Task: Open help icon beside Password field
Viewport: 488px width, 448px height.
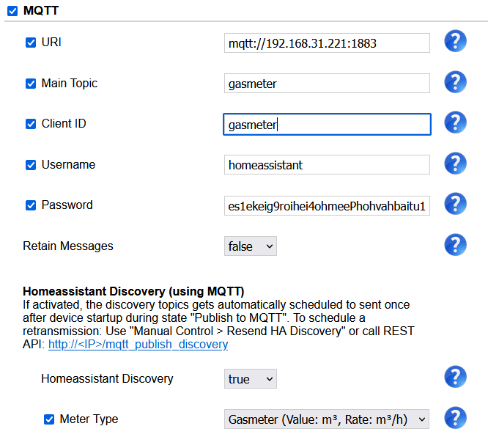Action: tap(455, 204)
